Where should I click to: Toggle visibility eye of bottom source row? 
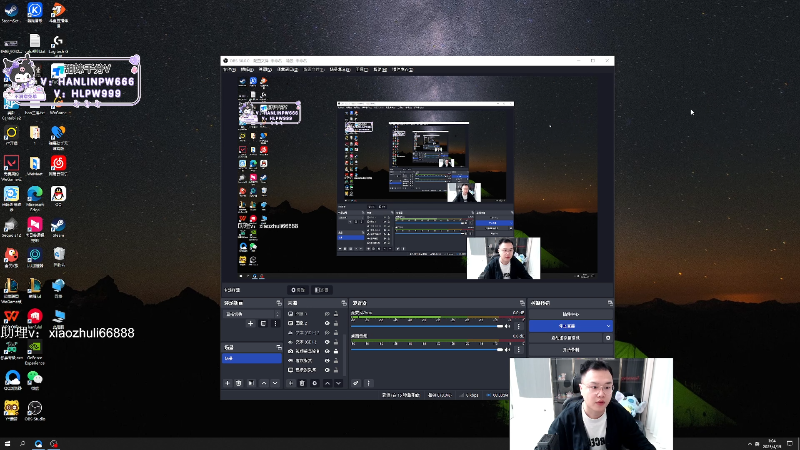click(327, 369)
